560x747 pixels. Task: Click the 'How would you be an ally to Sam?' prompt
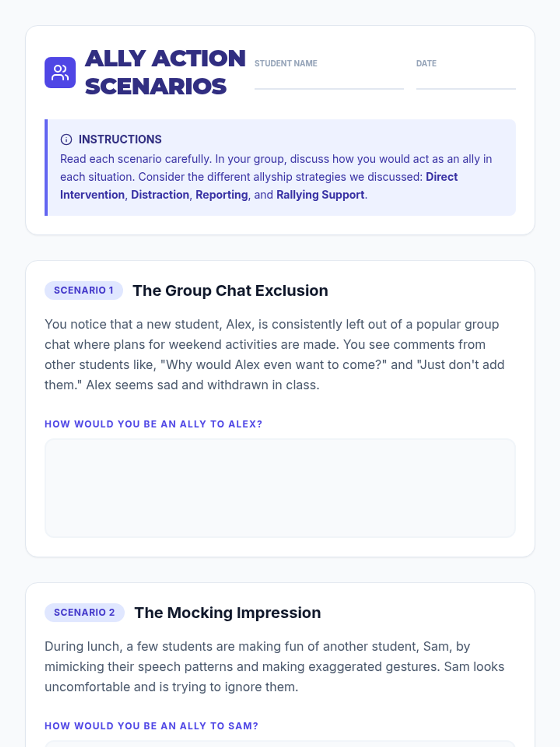pyautogui.click(x=151, y=726)
